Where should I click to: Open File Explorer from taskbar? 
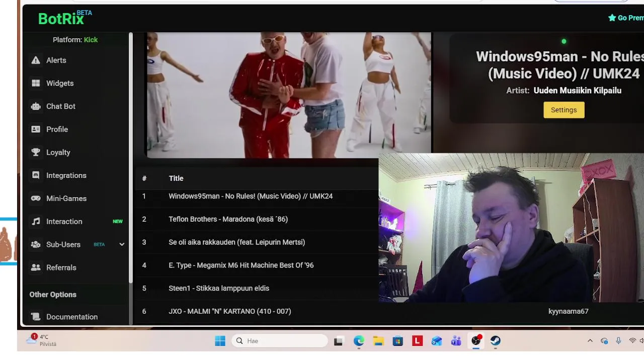(x=378, y=341)
